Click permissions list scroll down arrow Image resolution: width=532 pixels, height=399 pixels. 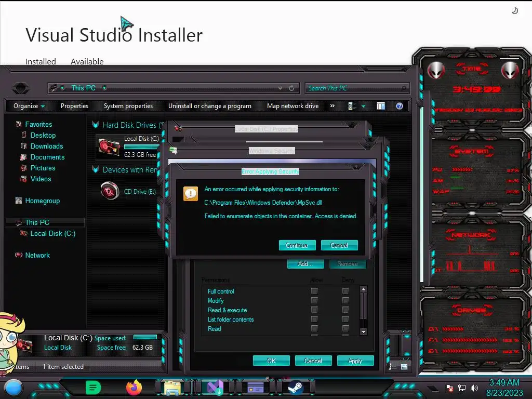click(363, 332)
